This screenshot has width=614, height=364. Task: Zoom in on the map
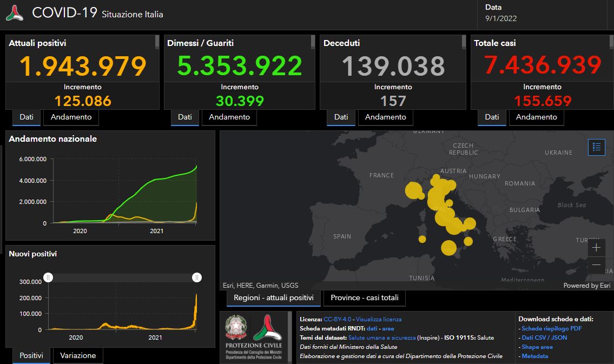point(596,248)
